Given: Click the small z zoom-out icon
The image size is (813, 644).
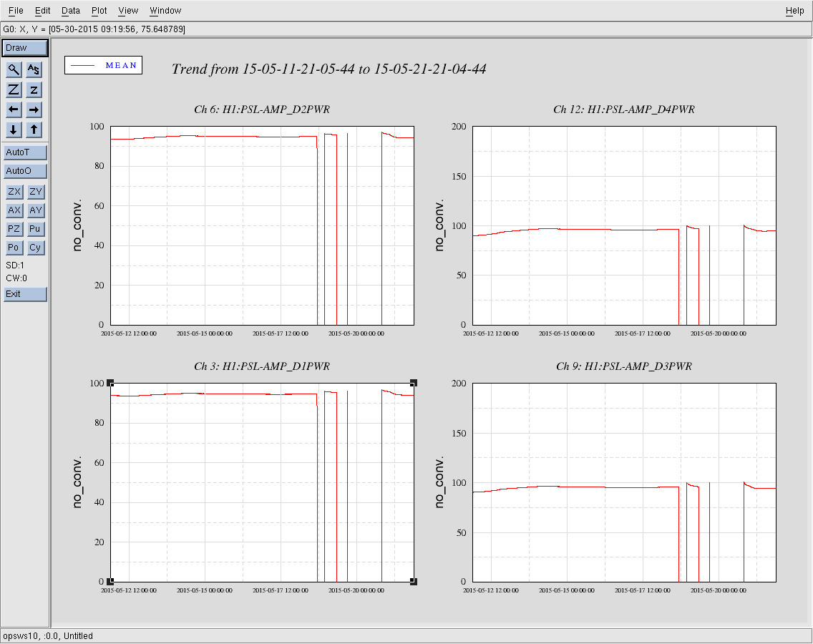Looking at the screenshot, I should pyautogui.click(x=34, y=89).
